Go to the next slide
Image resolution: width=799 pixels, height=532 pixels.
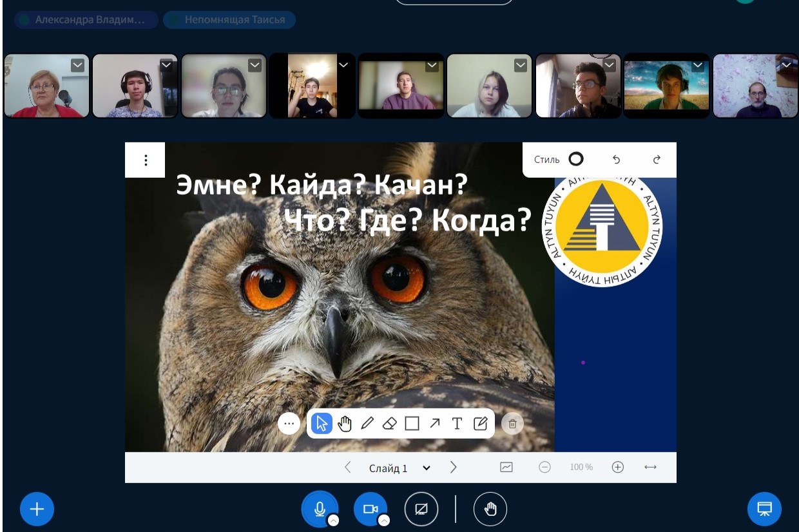[x=453, y=468]
